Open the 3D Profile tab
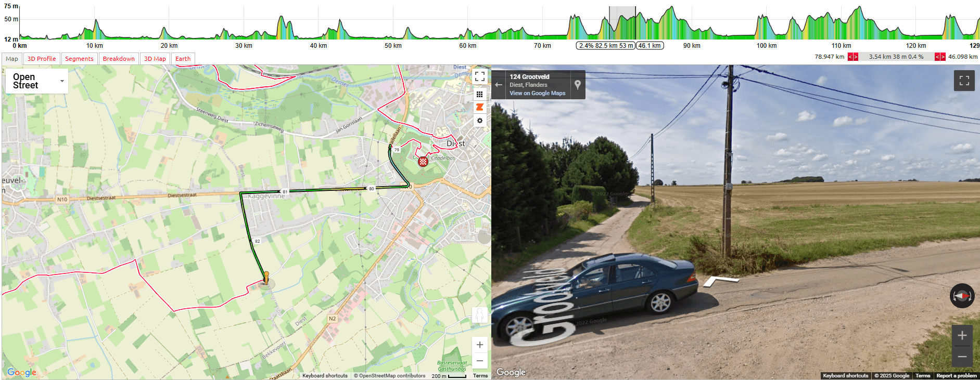The image size is (980, 380). [x=42, y=59]
